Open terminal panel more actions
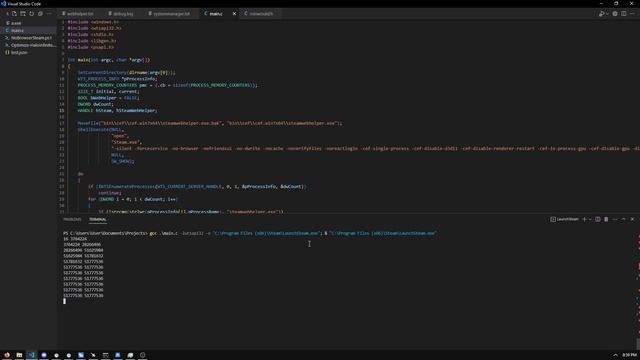 click(615, 220)
